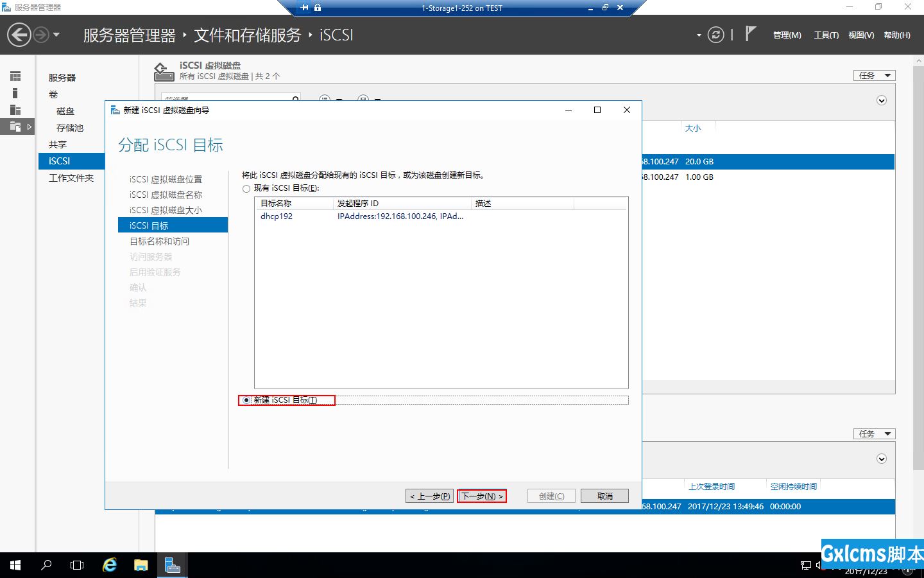The image size is (924, 578).
Task: Open the 工具(T) menu
Action: (x=826, y=35)
